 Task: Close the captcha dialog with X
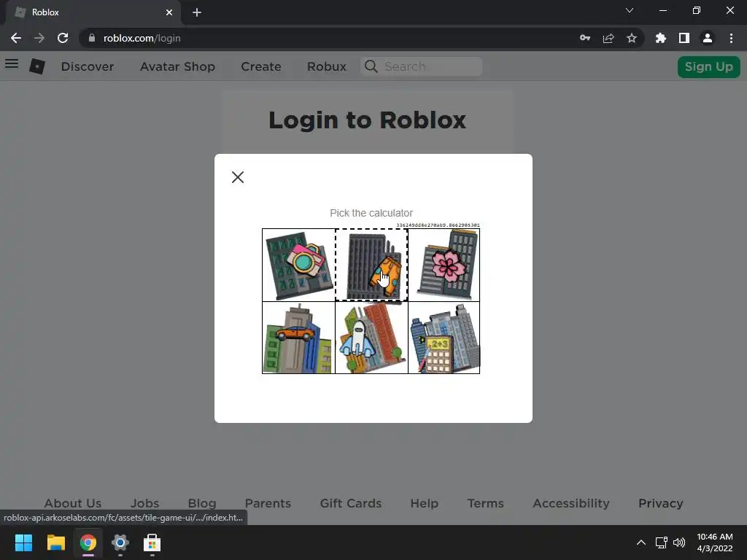[238, 177]
